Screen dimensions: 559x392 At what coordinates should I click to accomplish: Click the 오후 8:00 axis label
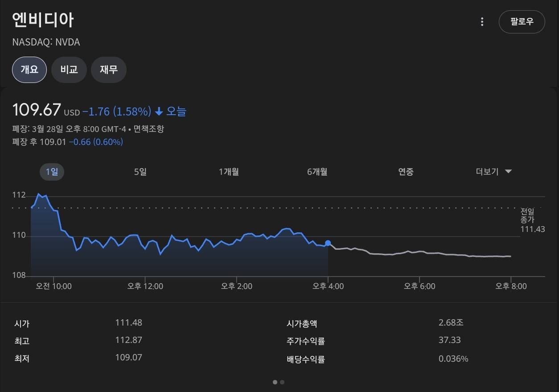pos(511,286)
